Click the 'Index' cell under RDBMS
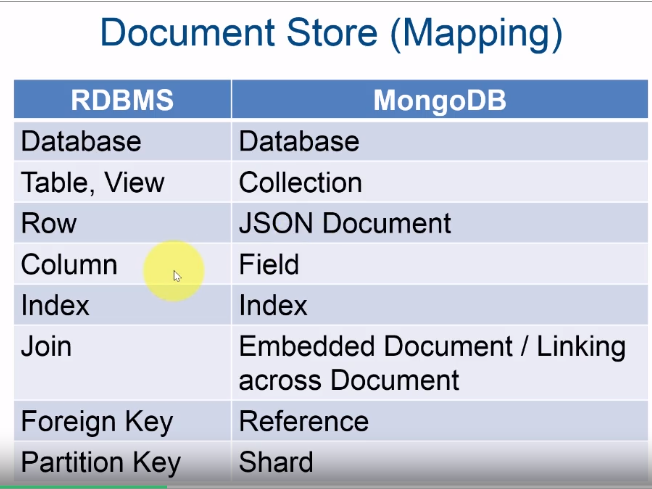Image resolution: width=652 pixels, height=489 pixels. coord(122,304)
